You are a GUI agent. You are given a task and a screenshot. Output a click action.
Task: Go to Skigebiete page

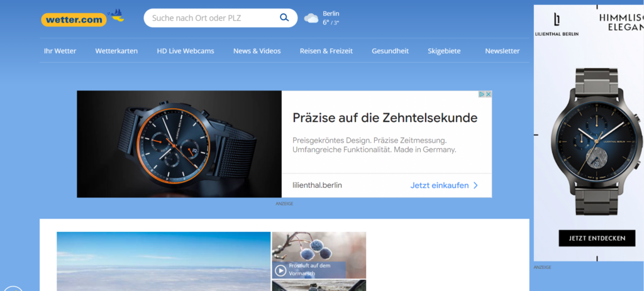tap(444, 51)
